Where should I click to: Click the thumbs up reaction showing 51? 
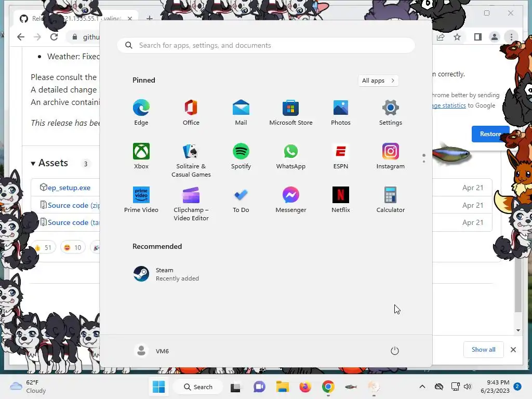point(43,248)
